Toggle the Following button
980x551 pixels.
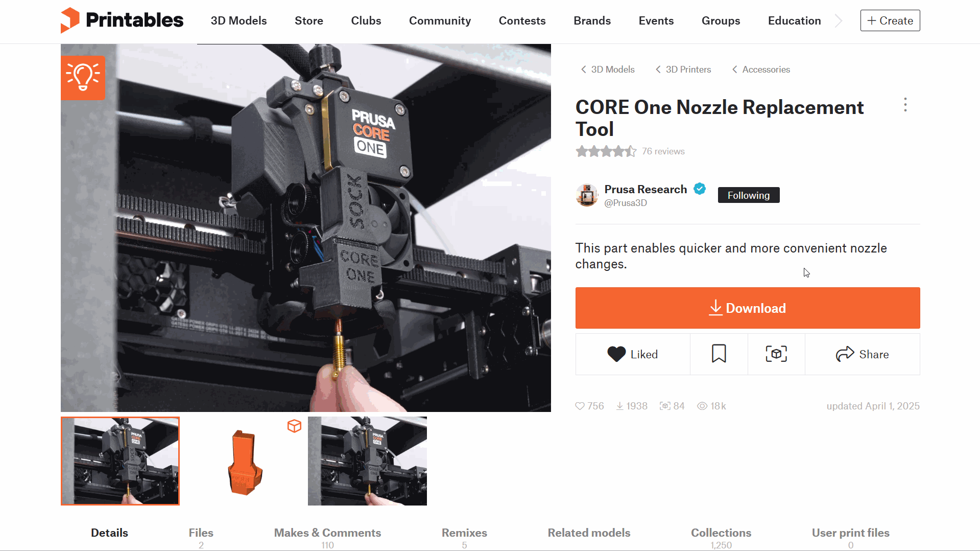click(x=748, y=195)
